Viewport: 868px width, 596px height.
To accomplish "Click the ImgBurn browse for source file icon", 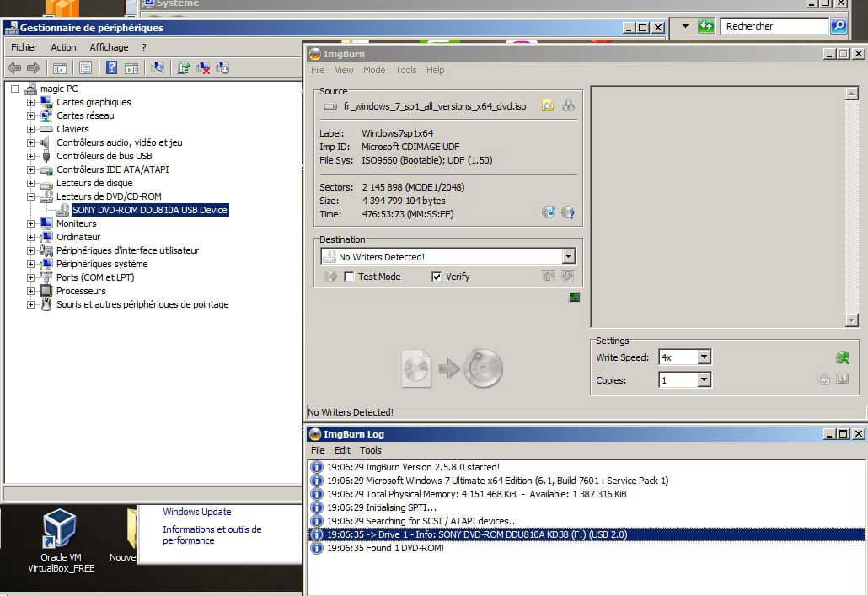I will 548,105.
